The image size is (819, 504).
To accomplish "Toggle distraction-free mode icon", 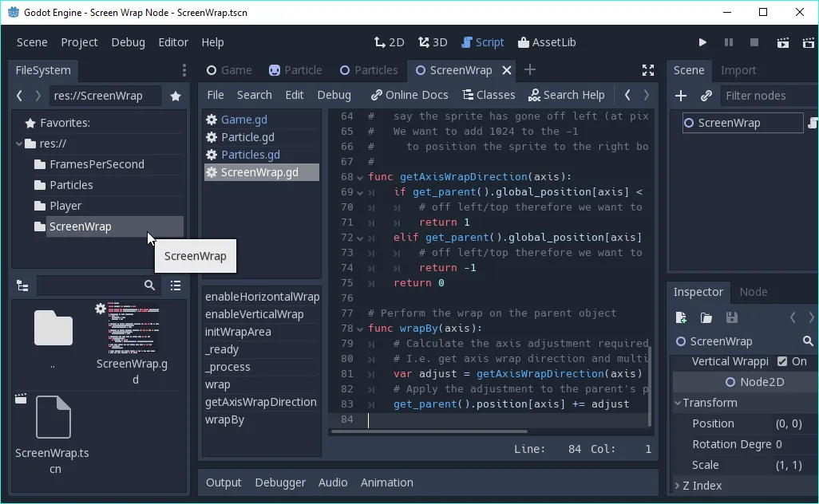I will pyautogui.click(x=648, y=70).
